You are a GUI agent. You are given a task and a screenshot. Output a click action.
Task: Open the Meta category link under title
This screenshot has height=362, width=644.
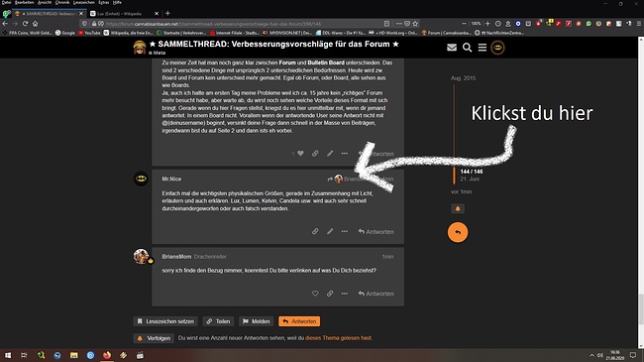[157, 54]
